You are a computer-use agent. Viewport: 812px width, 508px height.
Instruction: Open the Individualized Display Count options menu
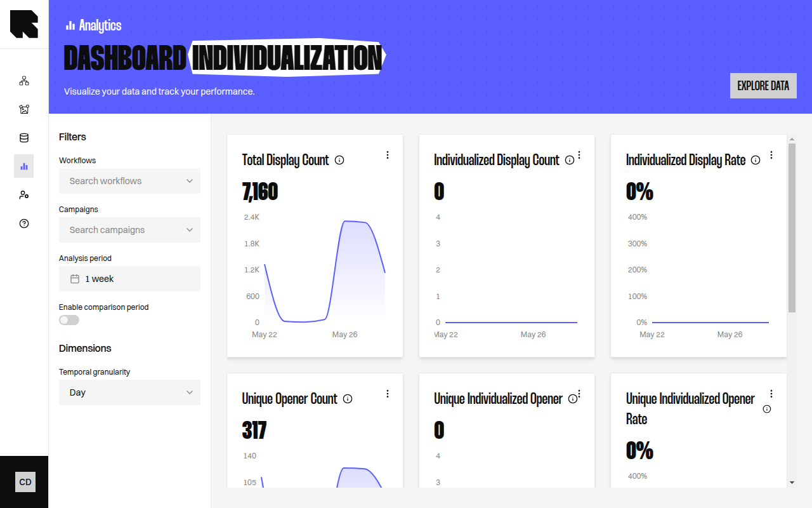pyautogui.click(x=579, y=155)
